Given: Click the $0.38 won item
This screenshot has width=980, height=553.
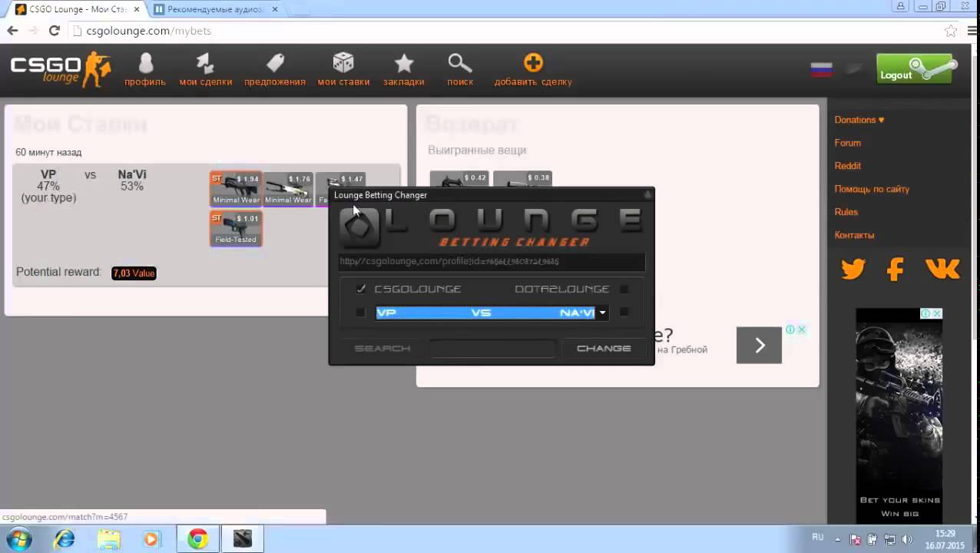Looking at the screenshot, I should 522,180.
